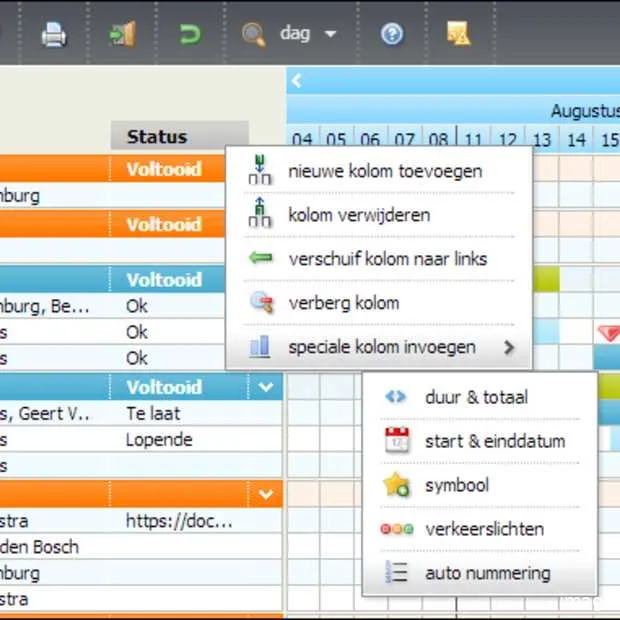Click the export door icon in toolbar
620x620 pixels.
tap(123, 35)
